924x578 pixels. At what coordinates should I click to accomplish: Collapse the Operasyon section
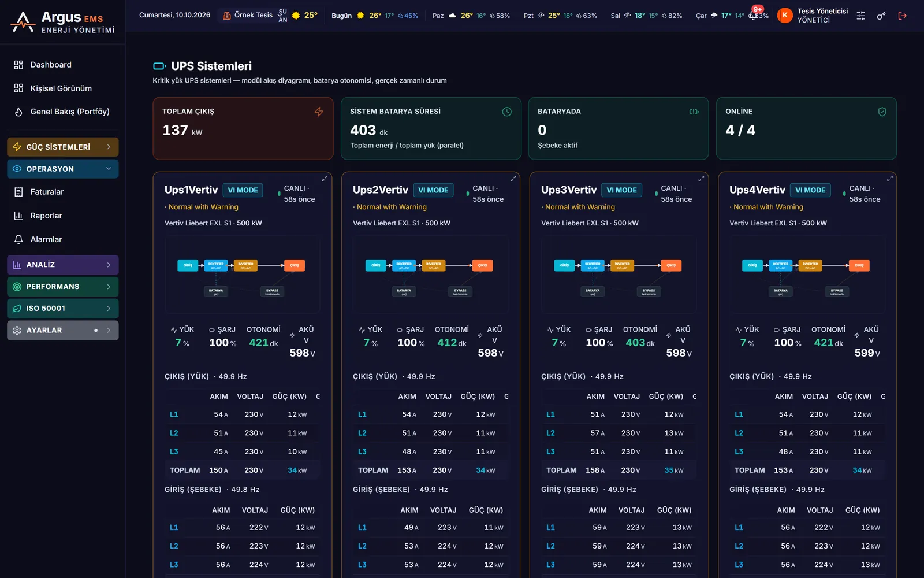[63, 169]
